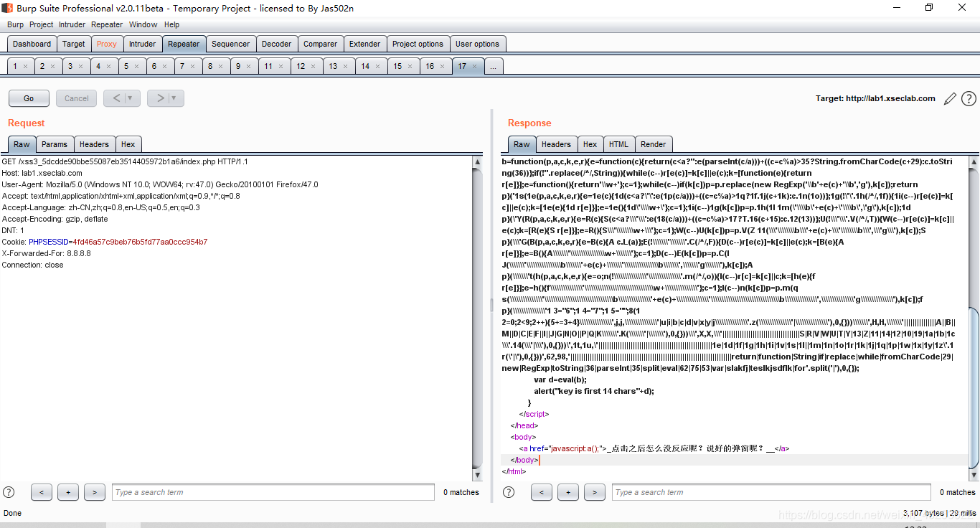Image resolution: width=980 pixels, height=528 pixels.
Task: Switch to the Decoder tab
Action: (x=276, y=44)
